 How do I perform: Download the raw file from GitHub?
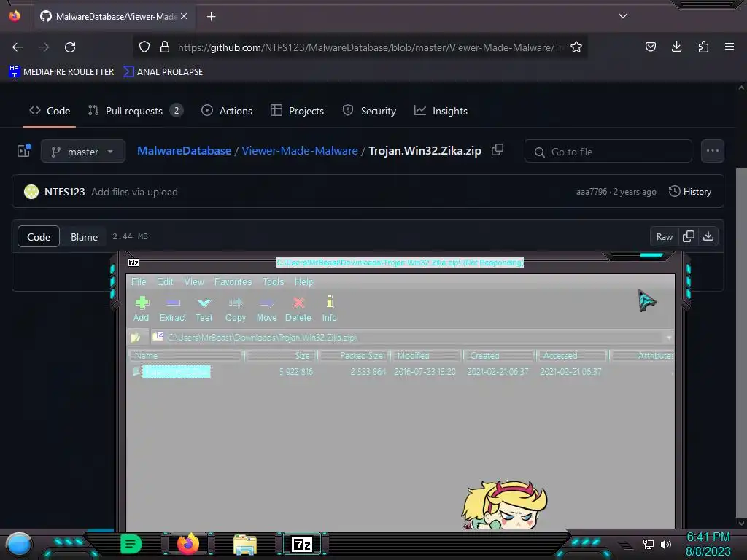click(x=708, y=237)
